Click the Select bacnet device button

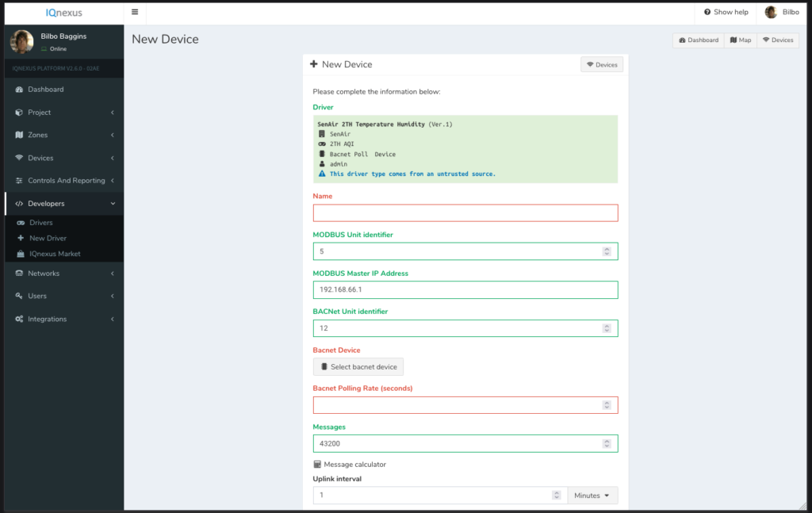(358, 366)
